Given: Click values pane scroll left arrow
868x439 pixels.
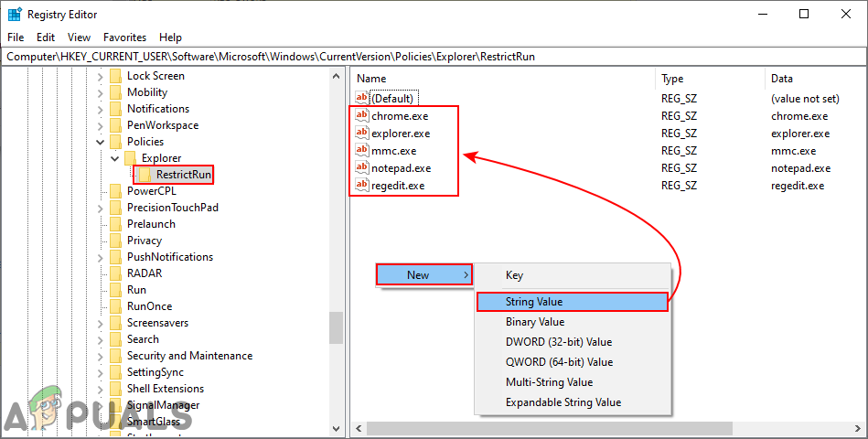Looking at the screenshot, I should (359, 428).
